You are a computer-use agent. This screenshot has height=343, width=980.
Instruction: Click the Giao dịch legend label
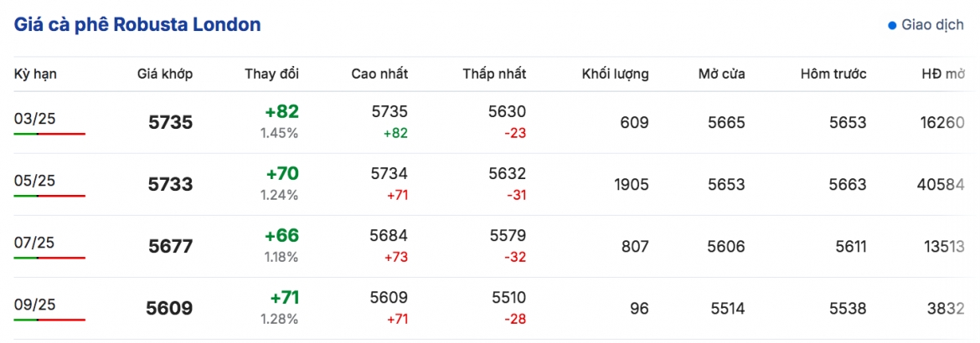tap(932, 26)
